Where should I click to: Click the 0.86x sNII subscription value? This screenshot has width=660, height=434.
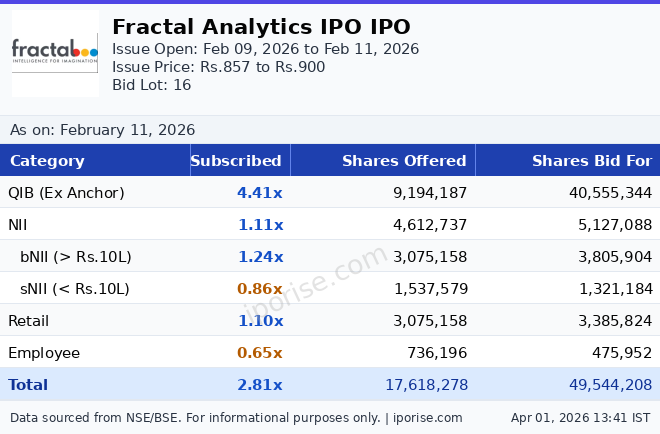pos(259,289)
